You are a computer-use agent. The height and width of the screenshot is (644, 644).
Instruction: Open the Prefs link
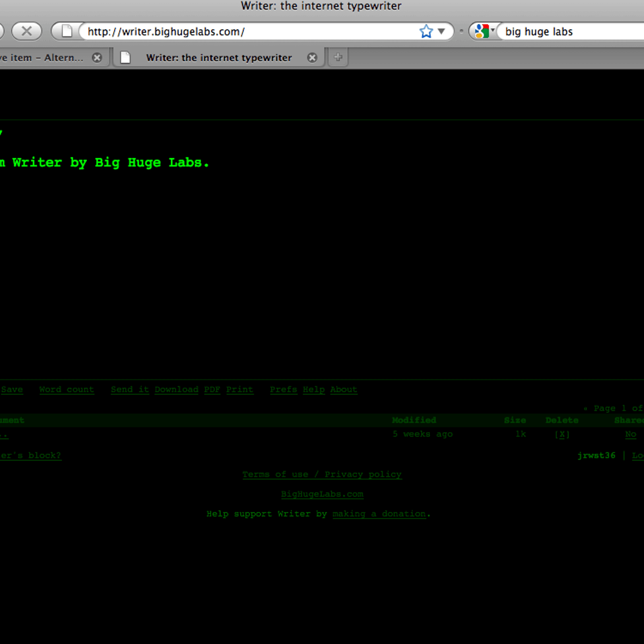(283, 389)
